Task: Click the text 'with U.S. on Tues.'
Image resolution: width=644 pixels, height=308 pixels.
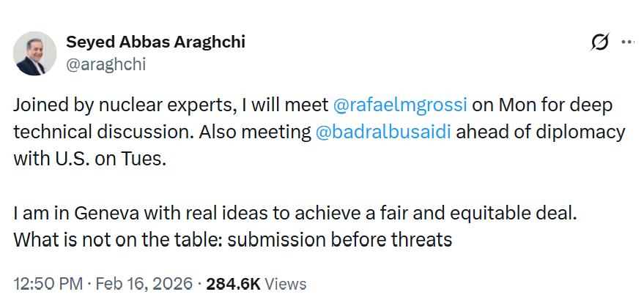Action: click(90, 159)
